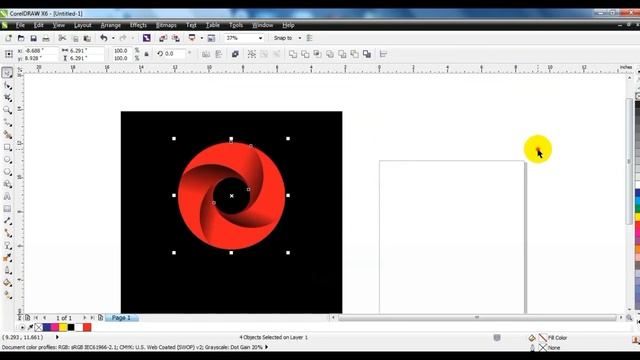Screen dimensions: 640x360
Task: Click the red swirl object's center marker
Action: [231, 196]
